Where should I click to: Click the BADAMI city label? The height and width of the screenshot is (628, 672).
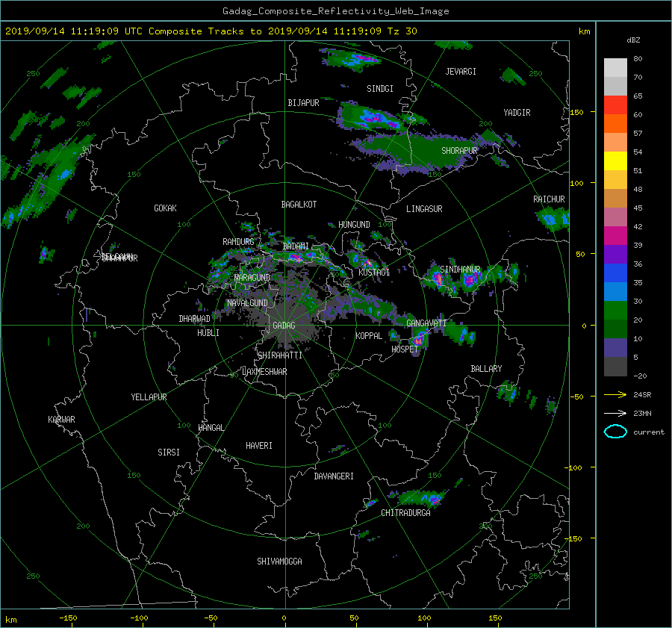(x=296, y=246)
